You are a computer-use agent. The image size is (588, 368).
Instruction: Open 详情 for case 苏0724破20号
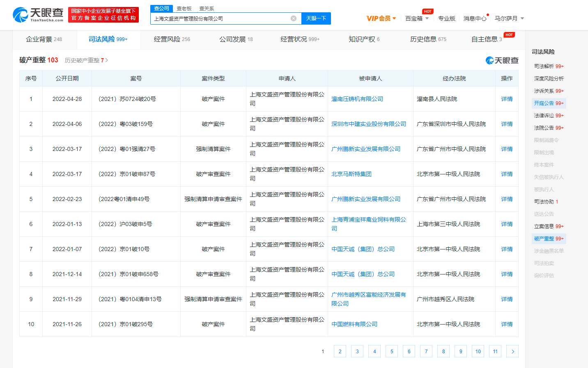click(507, 99)
